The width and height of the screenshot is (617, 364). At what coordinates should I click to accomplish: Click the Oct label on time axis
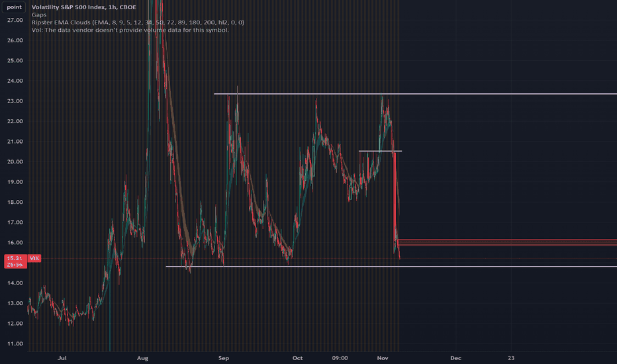[297, 358]
